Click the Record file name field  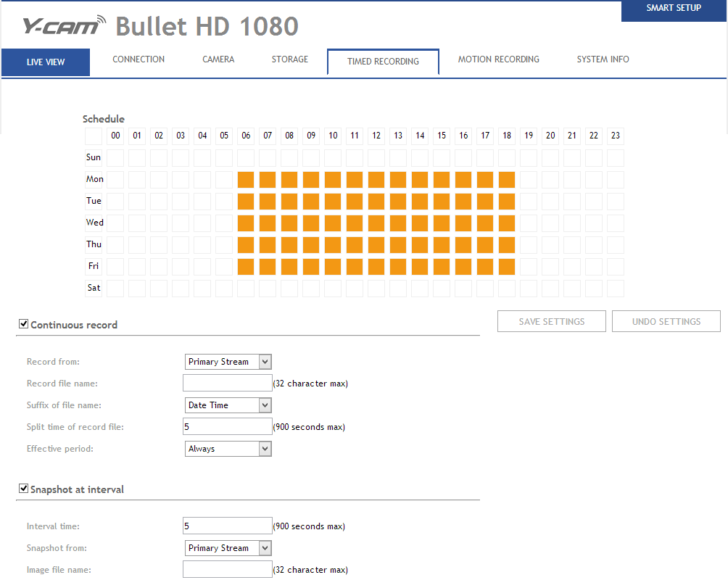tap(228, 384)
